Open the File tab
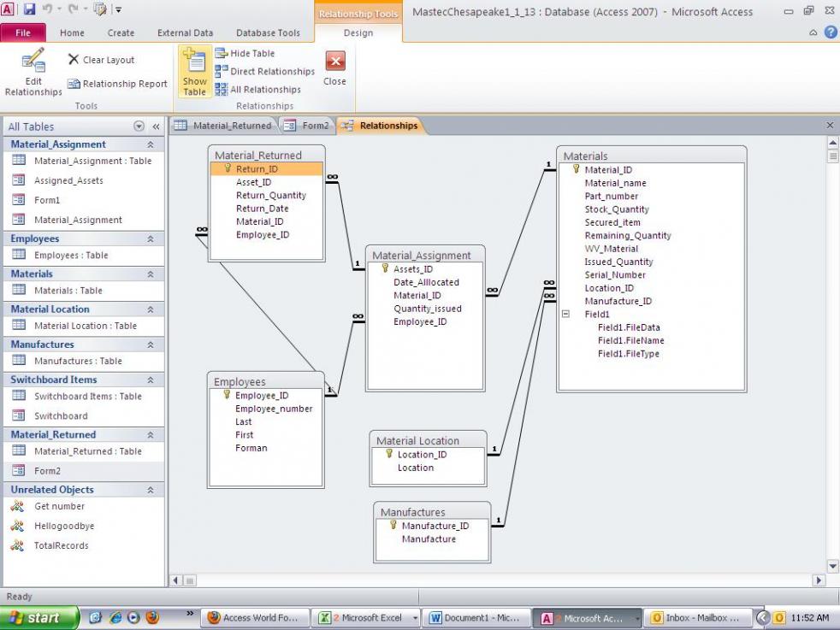This screenshot has height=630, width=840. (23, 32)
